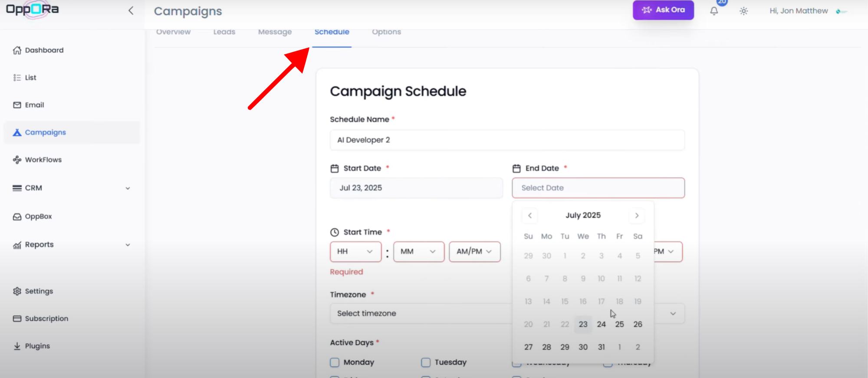Switch to the Message tab

tap(275, 32)
